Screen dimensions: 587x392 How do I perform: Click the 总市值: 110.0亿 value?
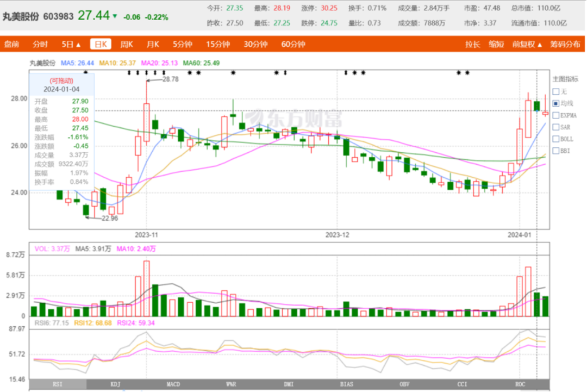tap(536, 8)
